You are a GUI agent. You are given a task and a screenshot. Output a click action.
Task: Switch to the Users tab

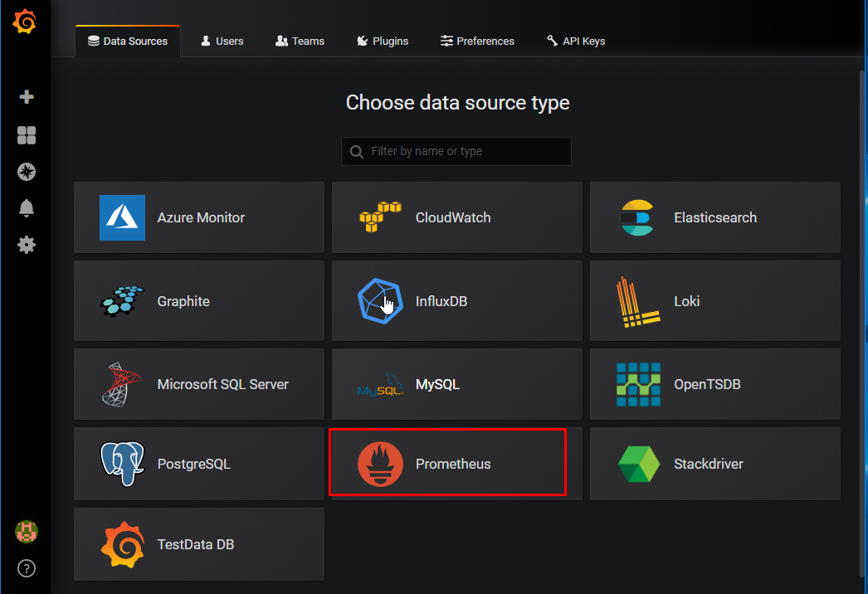point(222,41)
